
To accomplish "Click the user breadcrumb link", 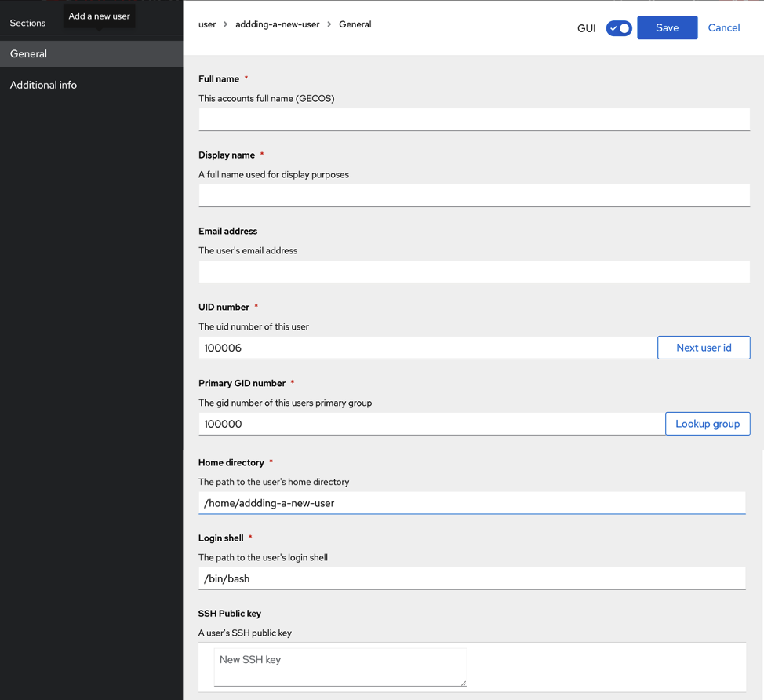I will click(x=207, y=24).
